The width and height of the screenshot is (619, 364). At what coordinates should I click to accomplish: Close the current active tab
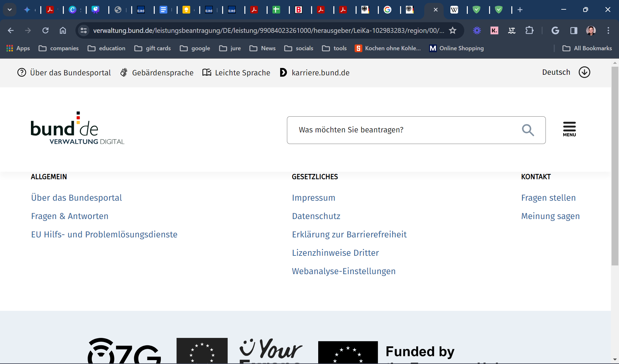tap(436, 10)
